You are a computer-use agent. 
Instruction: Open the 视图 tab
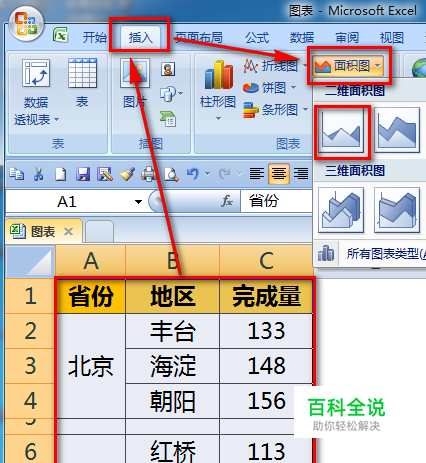point(392,37)
